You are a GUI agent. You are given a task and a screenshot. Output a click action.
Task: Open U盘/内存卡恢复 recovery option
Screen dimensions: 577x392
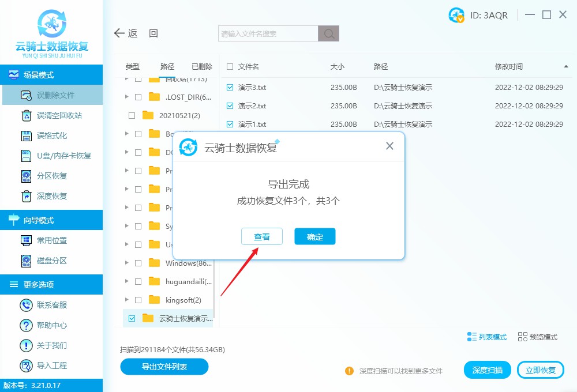click(x=26, y=156)
